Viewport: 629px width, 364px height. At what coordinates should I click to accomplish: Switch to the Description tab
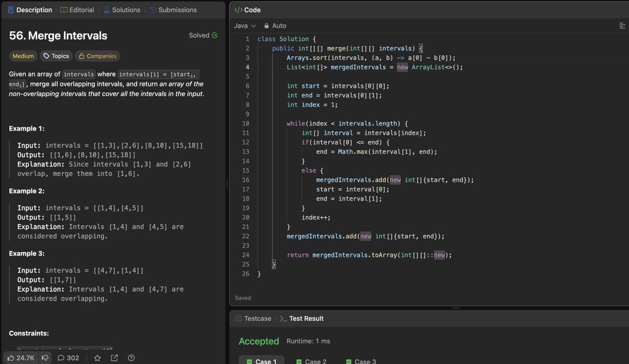[30, 10]
